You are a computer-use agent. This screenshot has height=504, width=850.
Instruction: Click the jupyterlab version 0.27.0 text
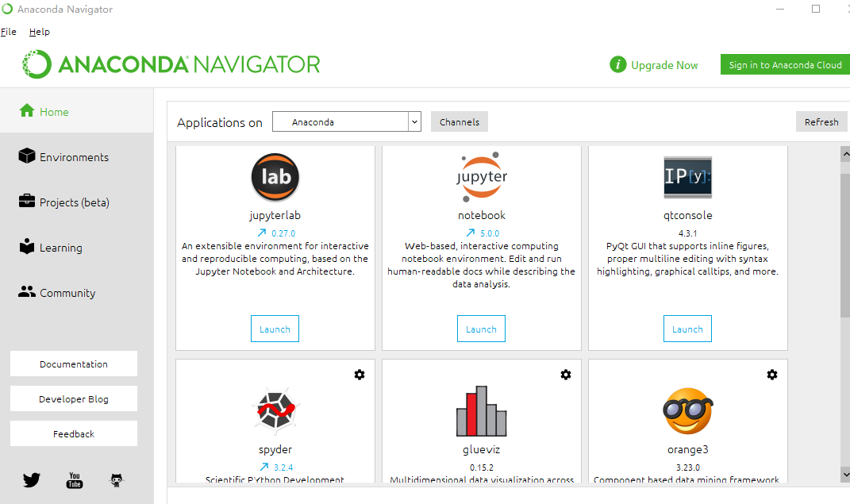(x=283, y=233)
